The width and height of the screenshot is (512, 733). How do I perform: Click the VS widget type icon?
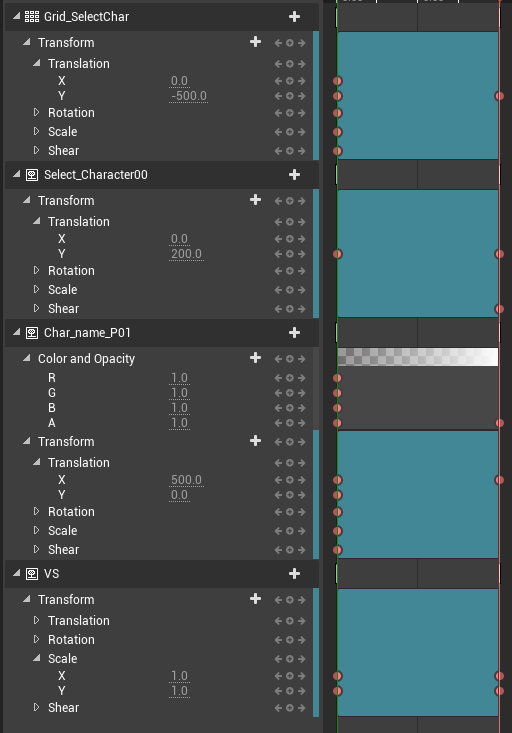click(x=32, y=574)
